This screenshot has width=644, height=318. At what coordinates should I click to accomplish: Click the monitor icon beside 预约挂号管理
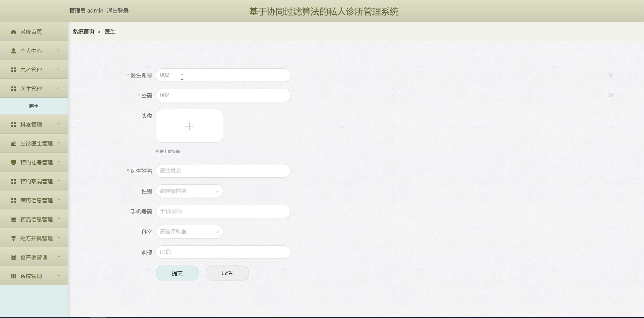14,162
